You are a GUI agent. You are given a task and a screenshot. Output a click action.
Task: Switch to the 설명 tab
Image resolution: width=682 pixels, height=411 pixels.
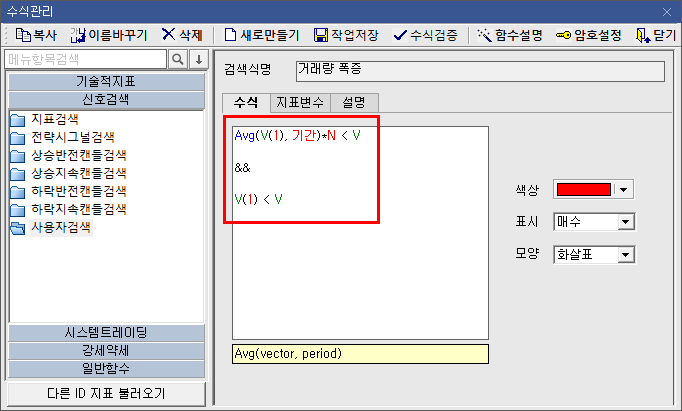(x=354, y=103)
